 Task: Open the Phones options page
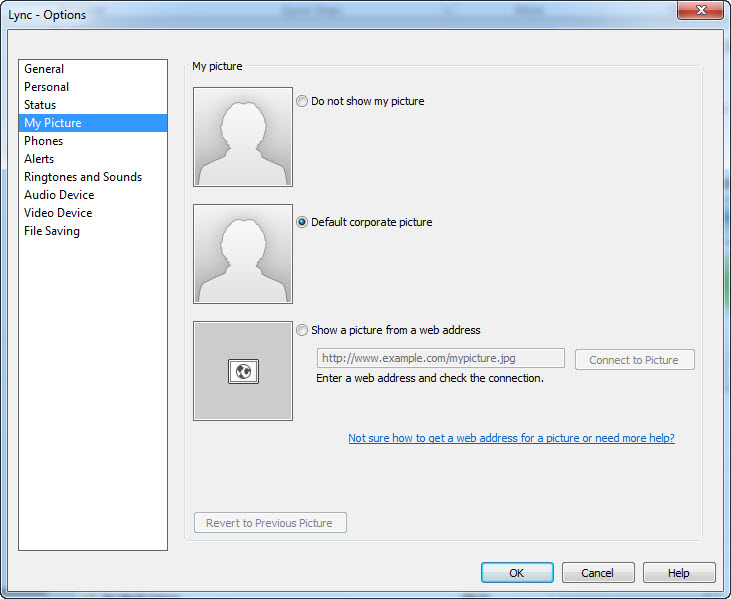pos(93,141)
